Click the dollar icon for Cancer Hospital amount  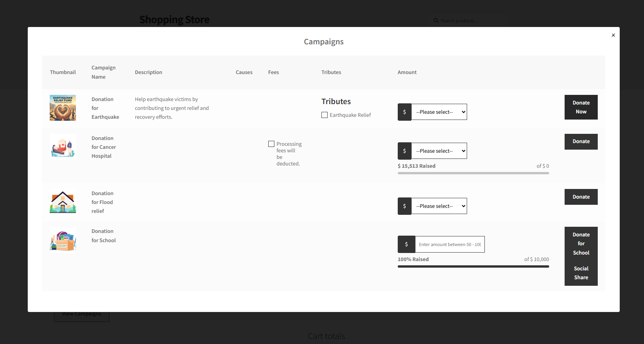click(x=404, y=151)
